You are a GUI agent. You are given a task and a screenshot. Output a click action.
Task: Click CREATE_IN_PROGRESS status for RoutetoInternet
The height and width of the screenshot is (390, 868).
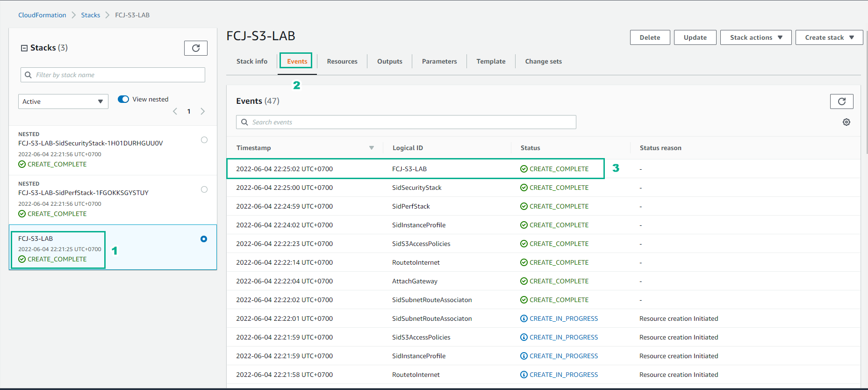click(559, 375)
